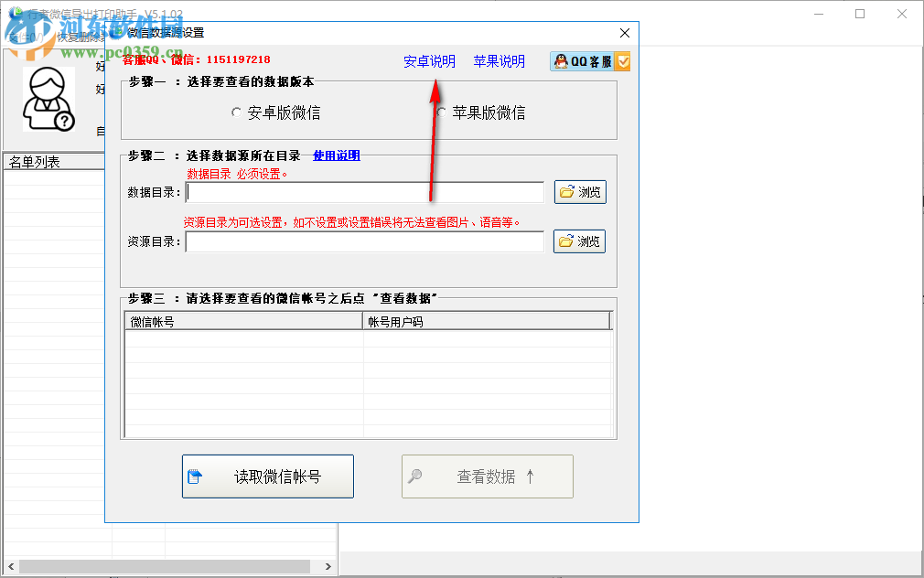Click the 读取微信帐号 button
This screenshot has width=924, height=578.
tap(267, 476)
